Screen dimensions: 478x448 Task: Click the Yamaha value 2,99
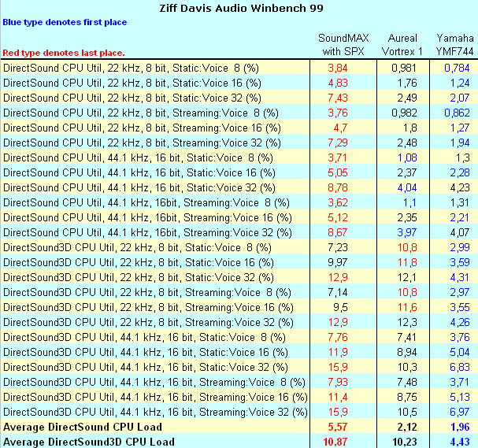click(460, 247)
